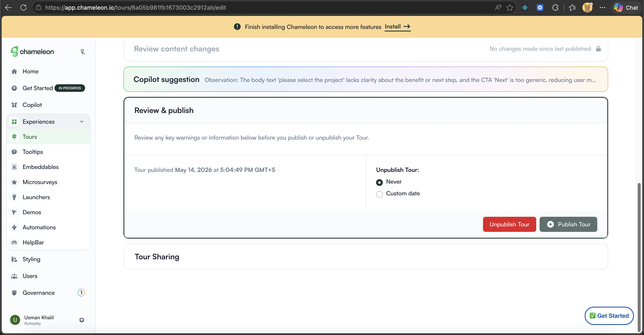
Task: Click the browser back arrow
Action: tap(8, 8)
